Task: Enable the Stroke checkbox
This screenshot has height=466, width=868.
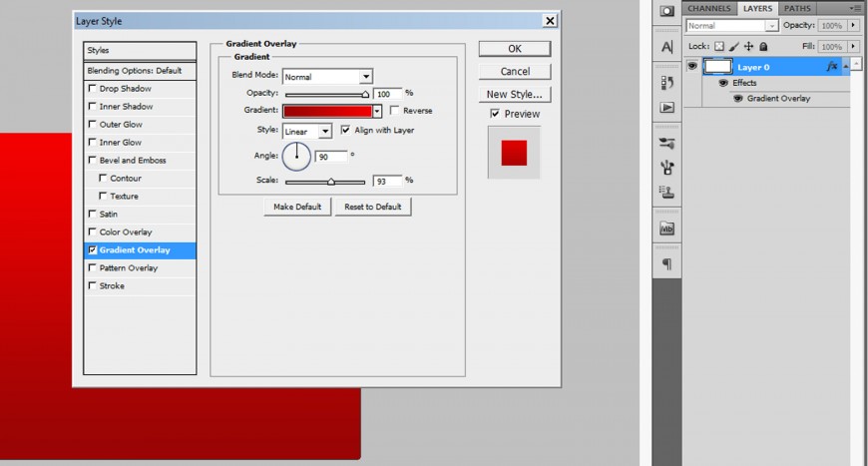Action: click(93, 285)
